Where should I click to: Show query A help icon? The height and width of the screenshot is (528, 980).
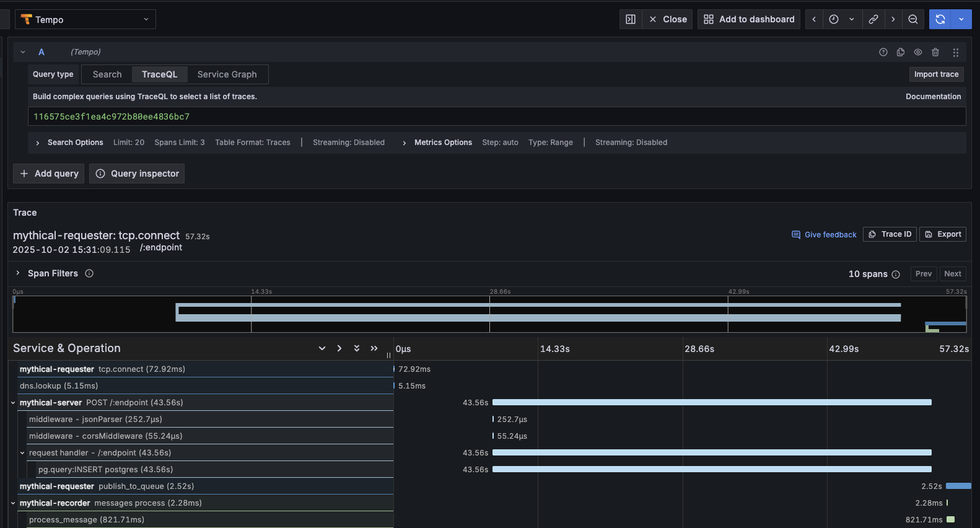[x=883, y=52]
